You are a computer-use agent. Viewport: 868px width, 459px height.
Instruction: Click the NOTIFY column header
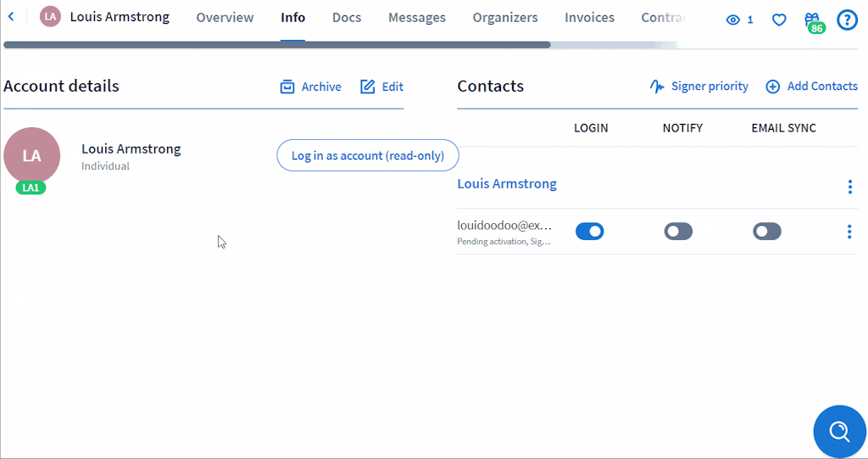[682, 128]
